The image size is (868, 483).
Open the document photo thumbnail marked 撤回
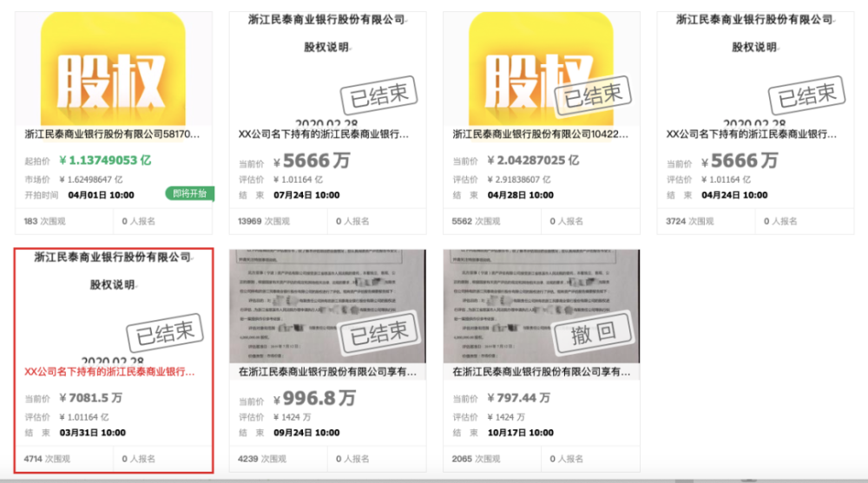pyautogui.click(x=542, y=306)
